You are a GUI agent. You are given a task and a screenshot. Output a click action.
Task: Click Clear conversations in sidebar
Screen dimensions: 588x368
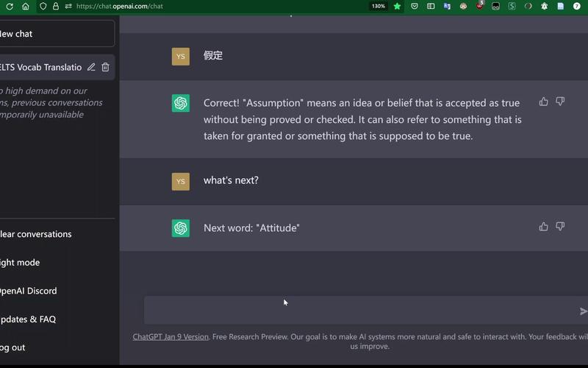point(35,234)
